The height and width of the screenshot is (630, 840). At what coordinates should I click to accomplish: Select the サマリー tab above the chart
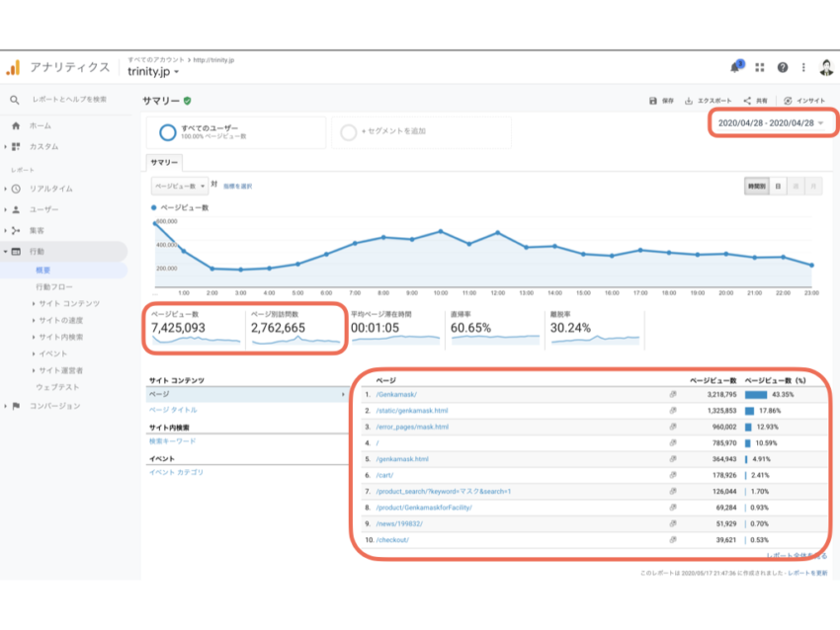163,162
